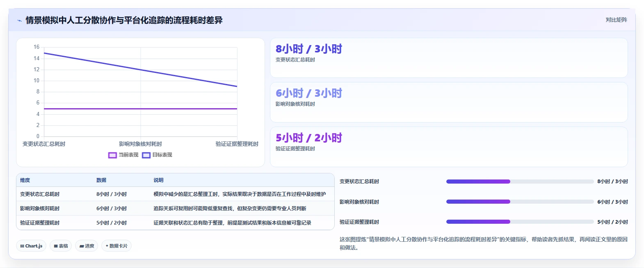Select 影响对象核对耗时 cell in the table's second row
The image size is (644, 268).
point(40,209)
